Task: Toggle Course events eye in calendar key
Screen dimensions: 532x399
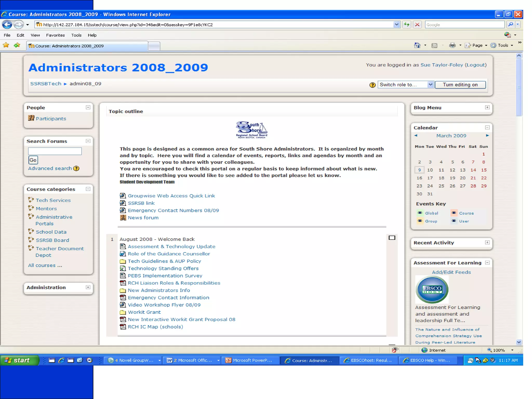Action: 454,213
